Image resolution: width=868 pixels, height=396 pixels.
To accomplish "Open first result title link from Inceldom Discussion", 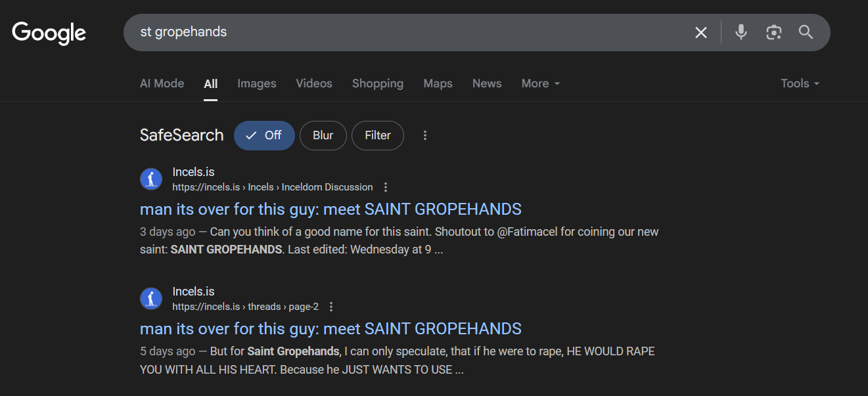I will pyautogui.click(x=331, y=209).
